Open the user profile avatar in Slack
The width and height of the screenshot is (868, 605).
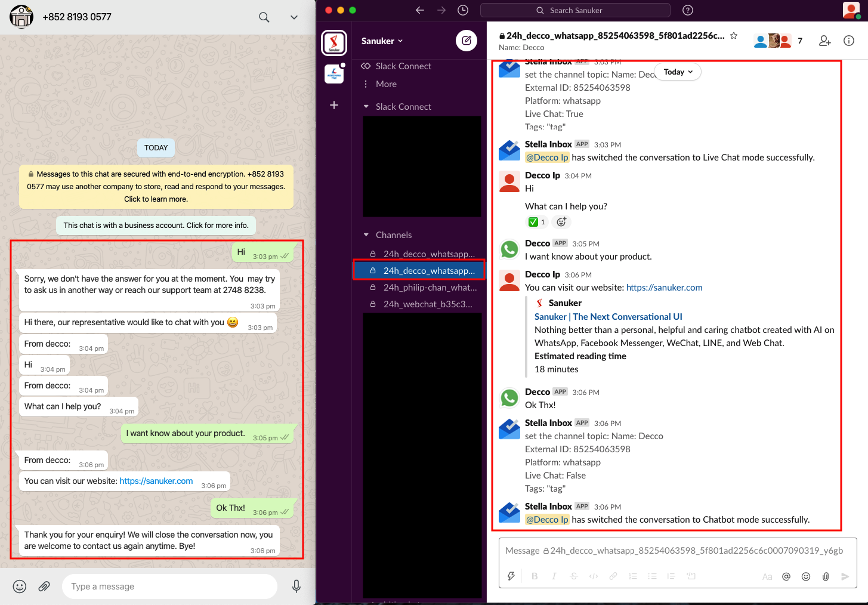coord(851,10)
